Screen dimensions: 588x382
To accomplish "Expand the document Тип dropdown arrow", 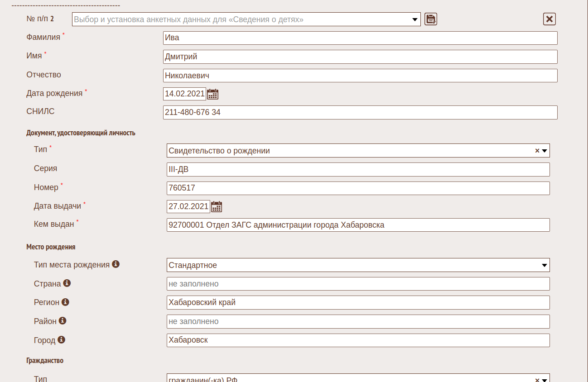I will click(x=545, y=151).
